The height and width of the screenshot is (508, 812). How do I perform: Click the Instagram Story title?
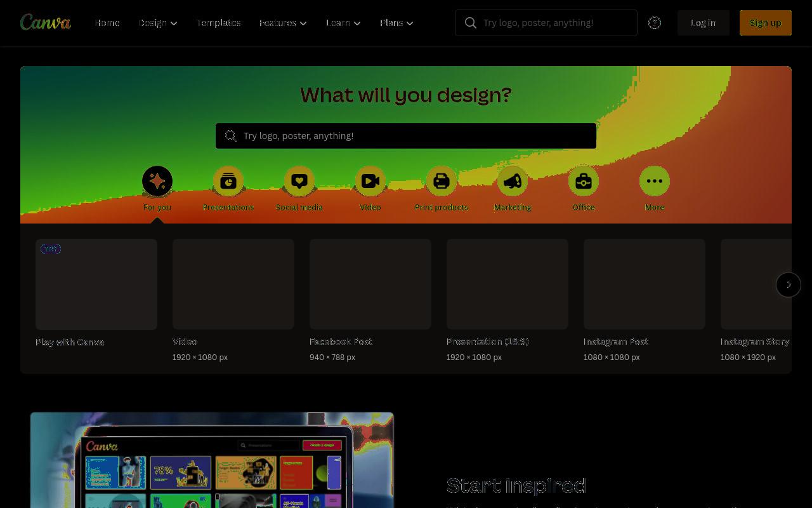755,341
